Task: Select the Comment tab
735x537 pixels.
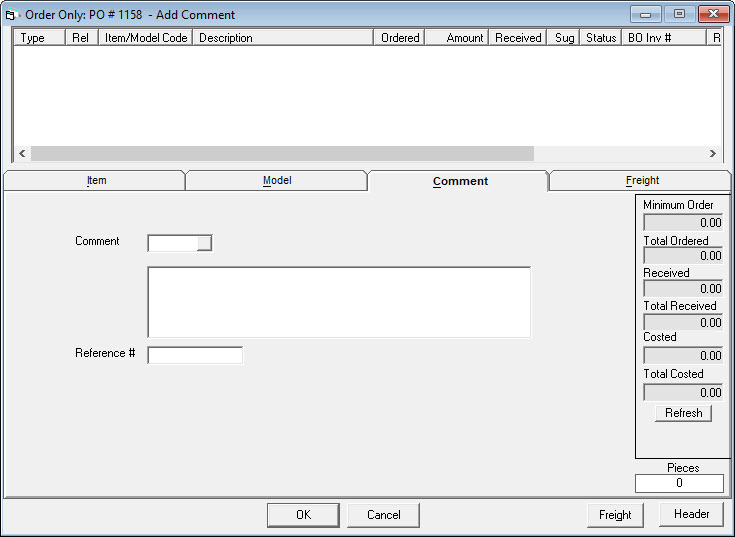Action: [x=458, y=181]
